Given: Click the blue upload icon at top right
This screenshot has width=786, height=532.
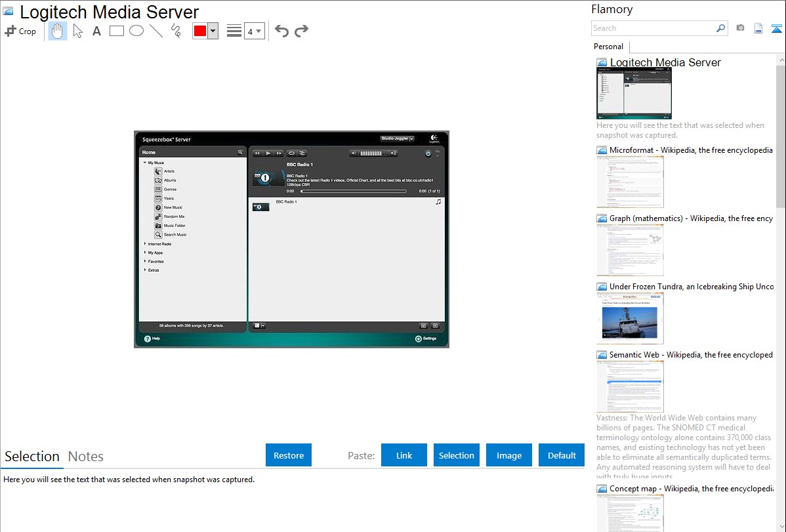Looking at the screenshot, I should (x=776, y=28).
